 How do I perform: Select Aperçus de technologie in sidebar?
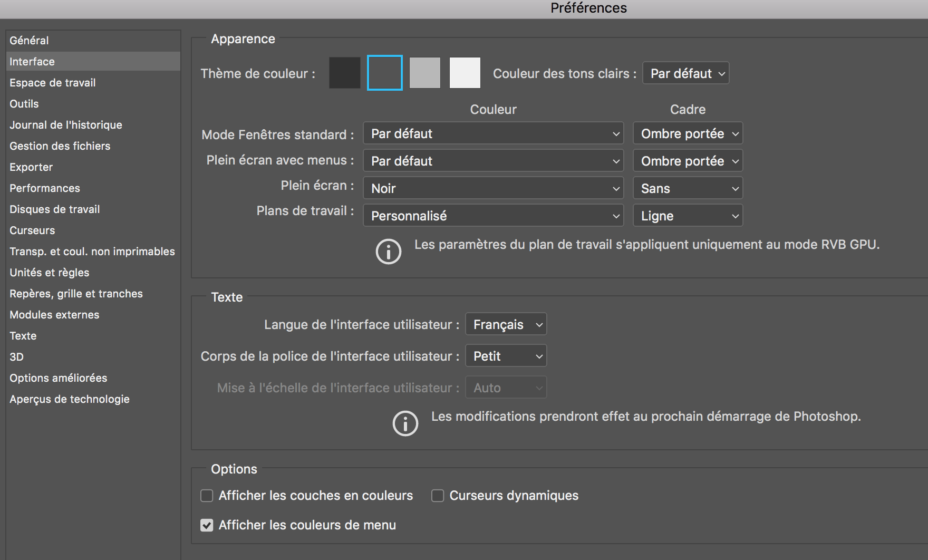(x=70, y=399)
